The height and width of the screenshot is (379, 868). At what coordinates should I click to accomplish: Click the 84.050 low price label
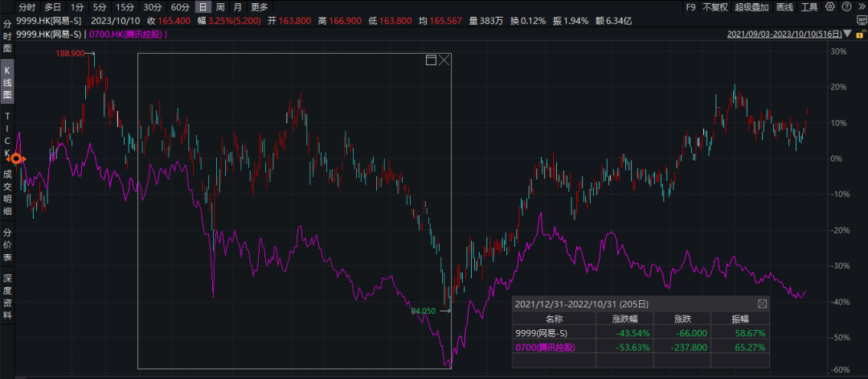(x=424, y=311)
